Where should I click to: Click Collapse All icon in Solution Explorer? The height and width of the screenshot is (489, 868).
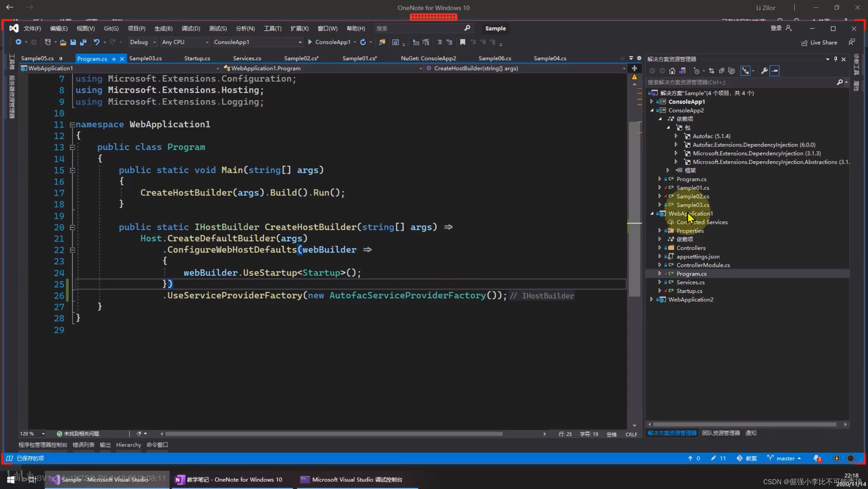(x=722, y=71)
